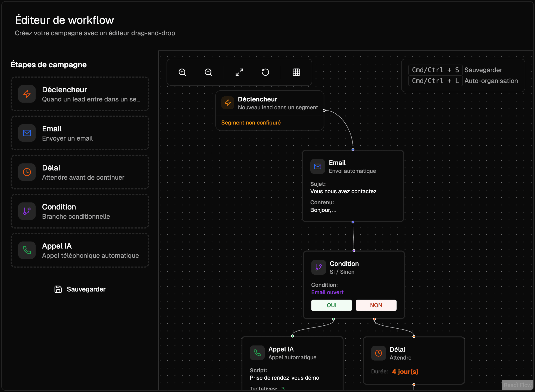Viewport: 535px width, 392px height.
Task: Toggle the grid icon in the canvas toolbar
Action: point(296,72)
